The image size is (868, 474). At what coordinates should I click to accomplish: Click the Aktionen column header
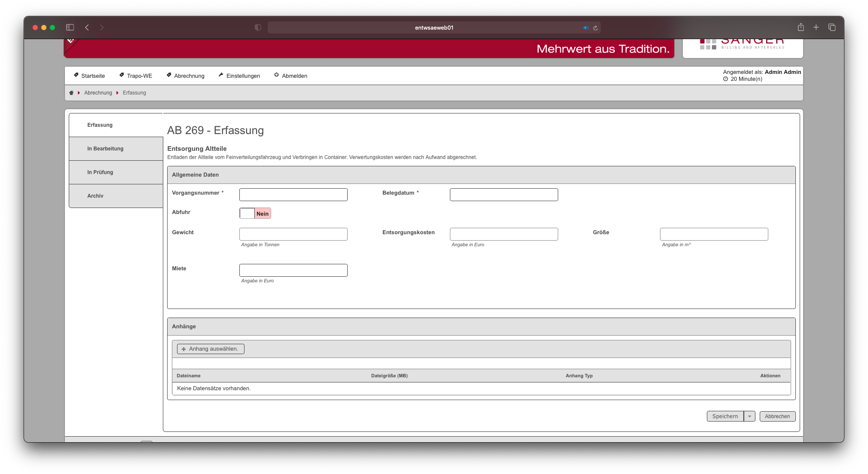770,376
